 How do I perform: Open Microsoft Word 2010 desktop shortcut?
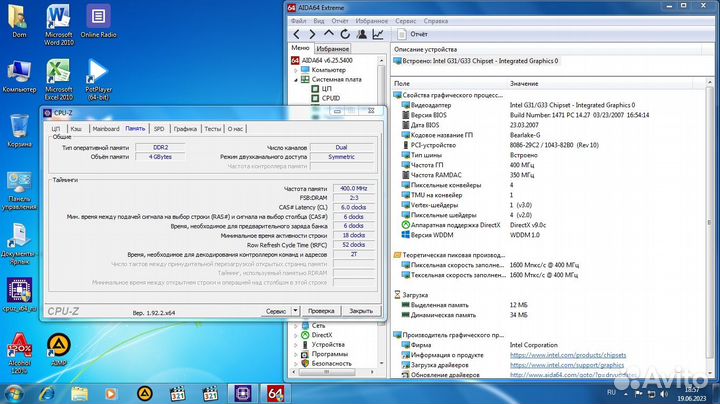coord(58,24)
